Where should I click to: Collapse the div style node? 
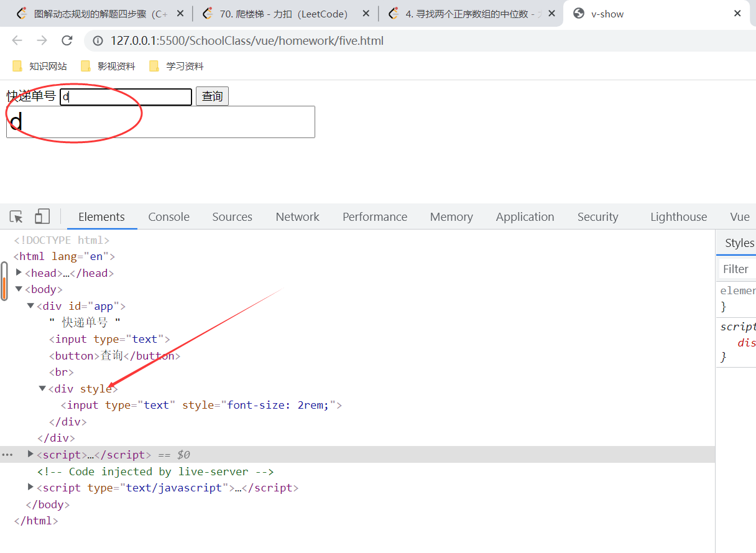[42, 388]
